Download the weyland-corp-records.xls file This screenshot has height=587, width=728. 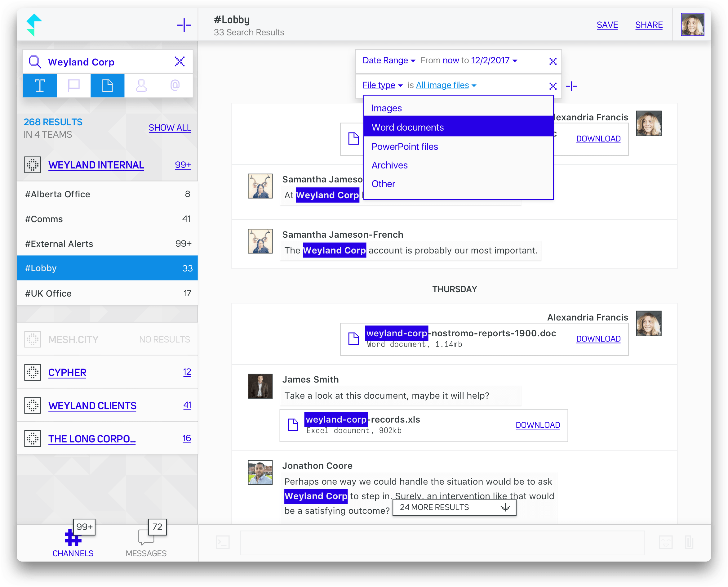point(537,425)
